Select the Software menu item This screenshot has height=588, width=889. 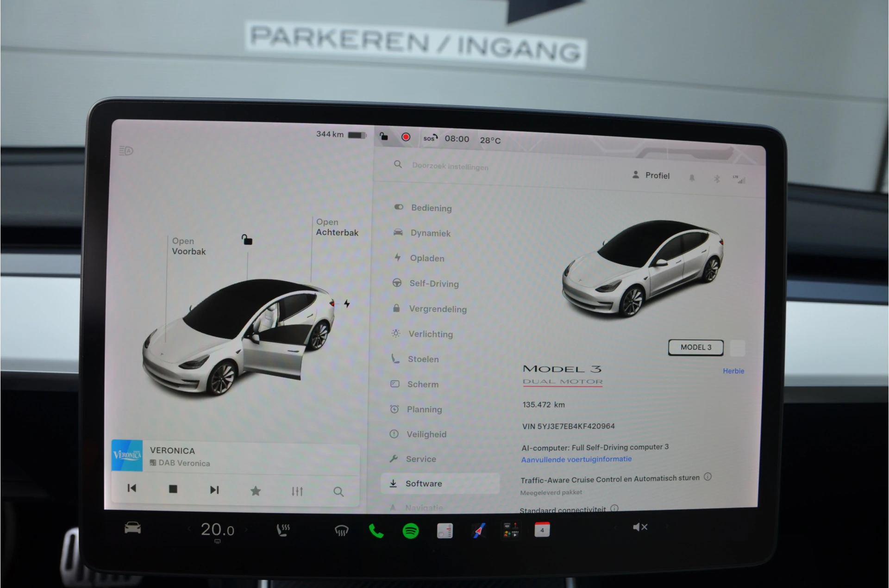(x=440, y=483)
